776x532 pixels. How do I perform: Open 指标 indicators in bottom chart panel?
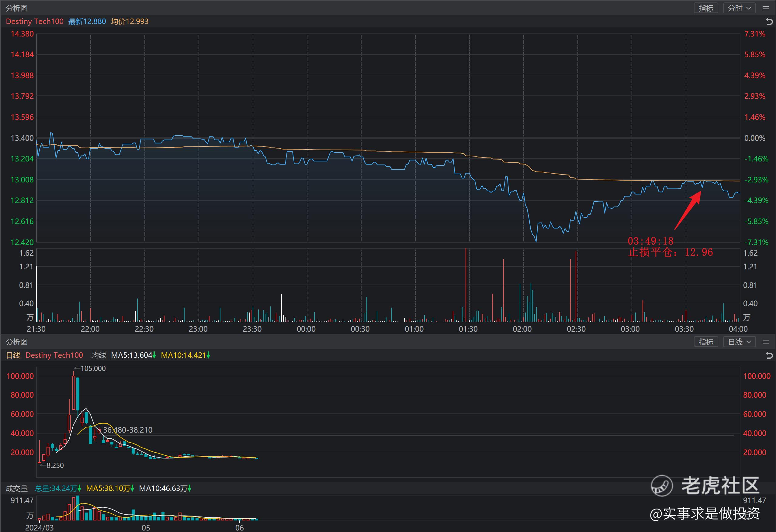[x=706, y=342]
